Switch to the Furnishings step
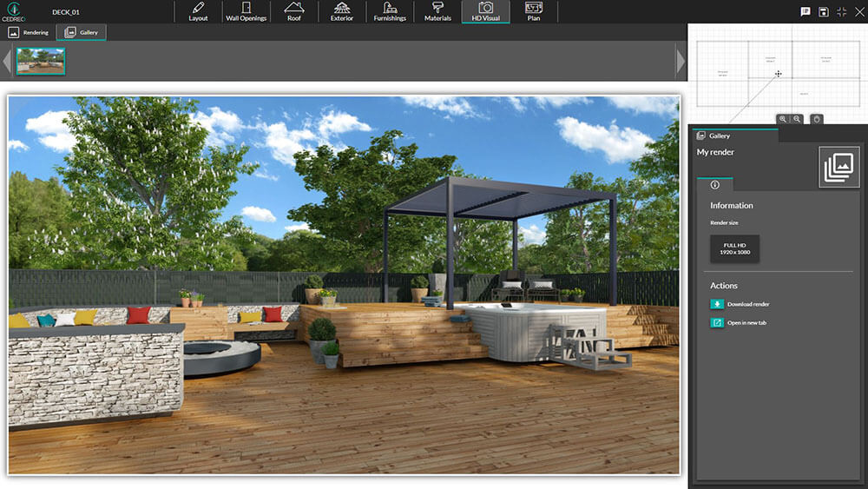Viewport: 868px width, 489px height. pyautogui.click(x=390, y=11)
